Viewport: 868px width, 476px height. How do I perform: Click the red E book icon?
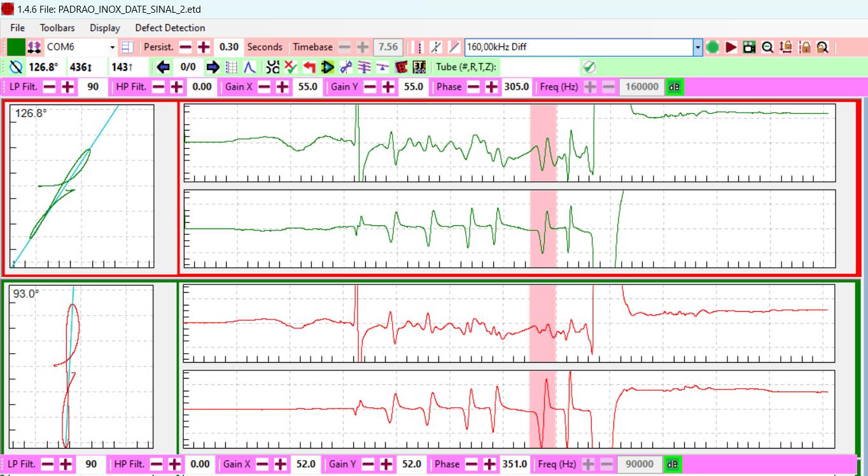[401, 67]
